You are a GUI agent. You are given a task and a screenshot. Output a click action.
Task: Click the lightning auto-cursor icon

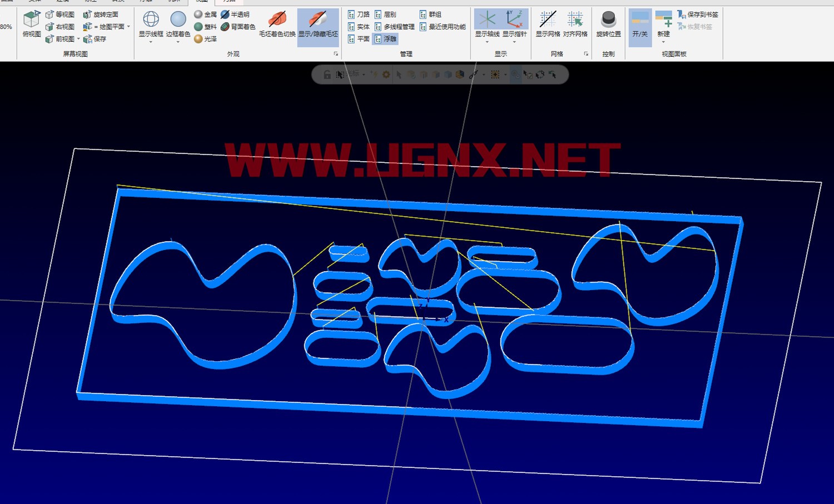374,74
